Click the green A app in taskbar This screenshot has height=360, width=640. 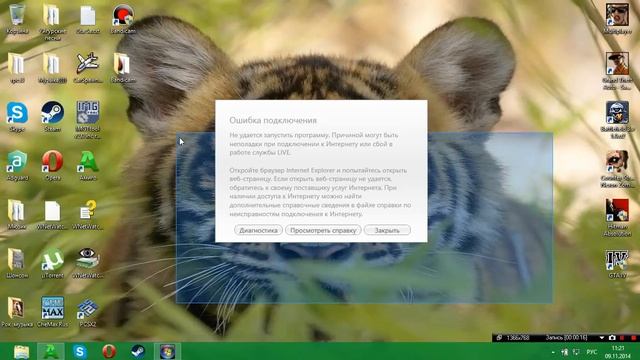(51, 351)
